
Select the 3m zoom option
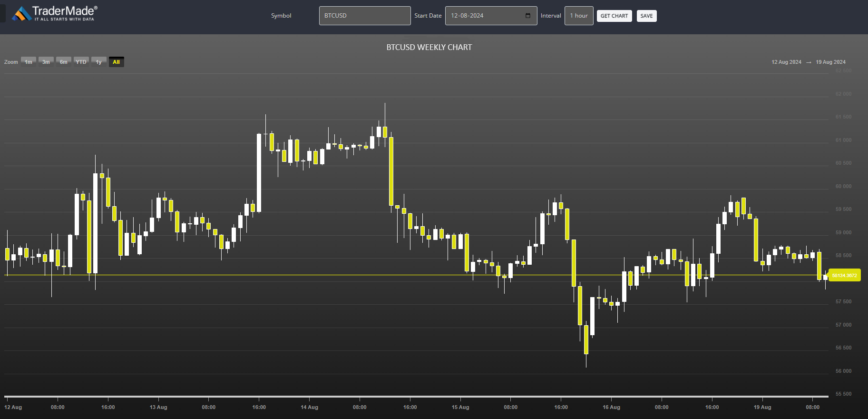(46, 62)
